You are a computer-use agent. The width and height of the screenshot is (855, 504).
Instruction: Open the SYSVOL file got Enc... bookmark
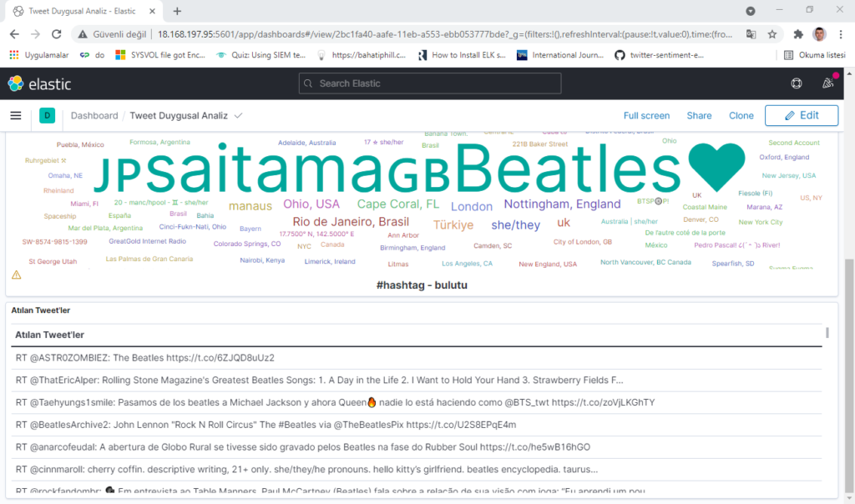[x=160, y=55]
